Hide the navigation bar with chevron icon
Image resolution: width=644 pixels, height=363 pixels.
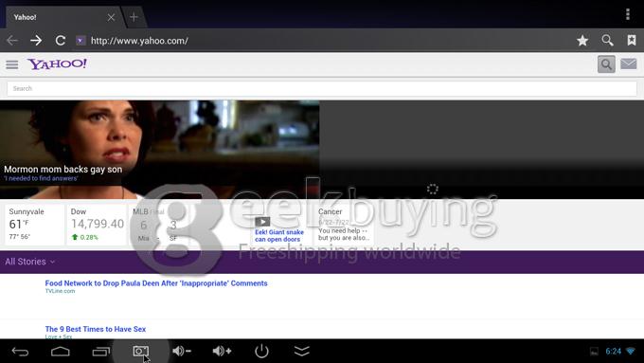302,351
